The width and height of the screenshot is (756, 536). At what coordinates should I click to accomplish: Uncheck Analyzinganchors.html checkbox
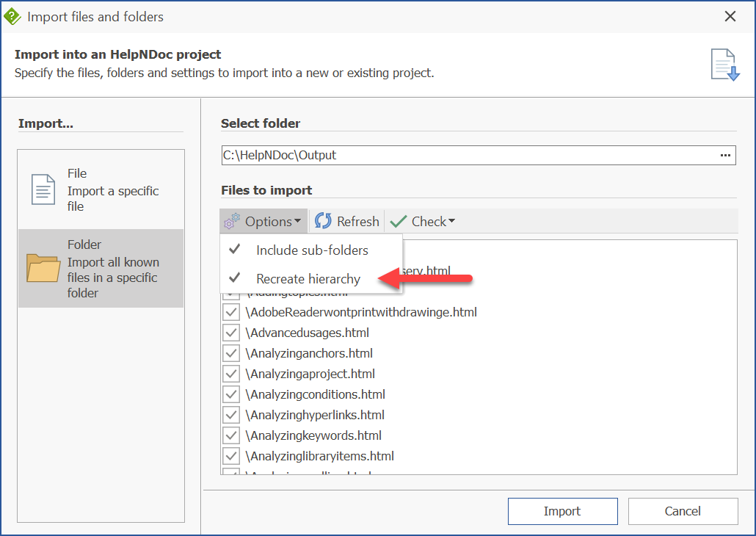click(231, 353)
